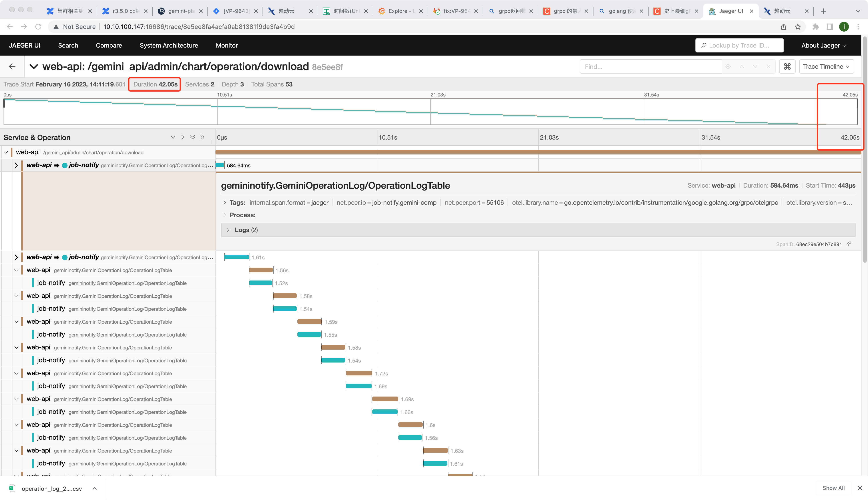
Task: Go to System Architecture in navigation
Action: (x=169, y=45)
